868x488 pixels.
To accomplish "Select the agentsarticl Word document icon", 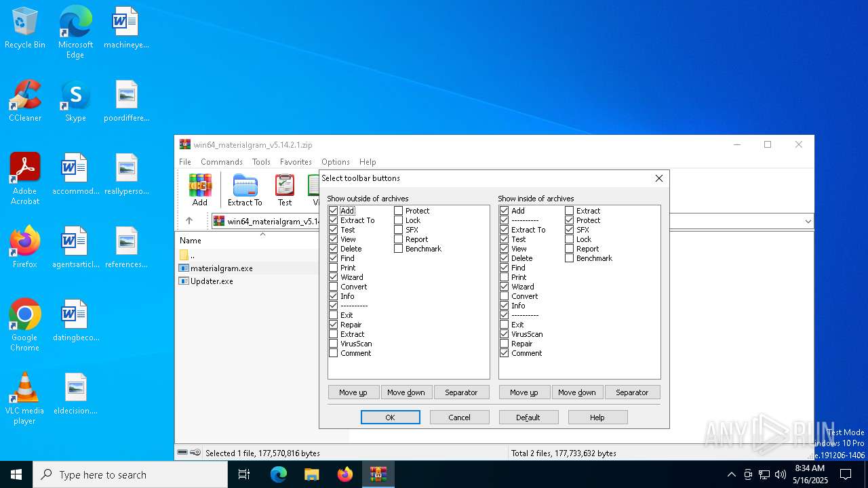I will (x=75, y=247).
